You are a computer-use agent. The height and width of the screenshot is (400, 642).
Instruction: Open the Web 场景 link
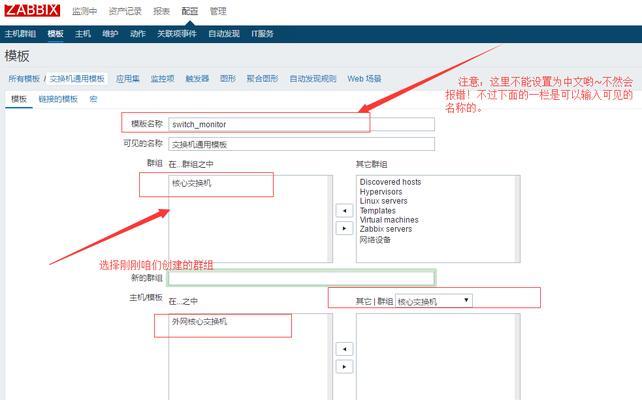click(364, 79)
